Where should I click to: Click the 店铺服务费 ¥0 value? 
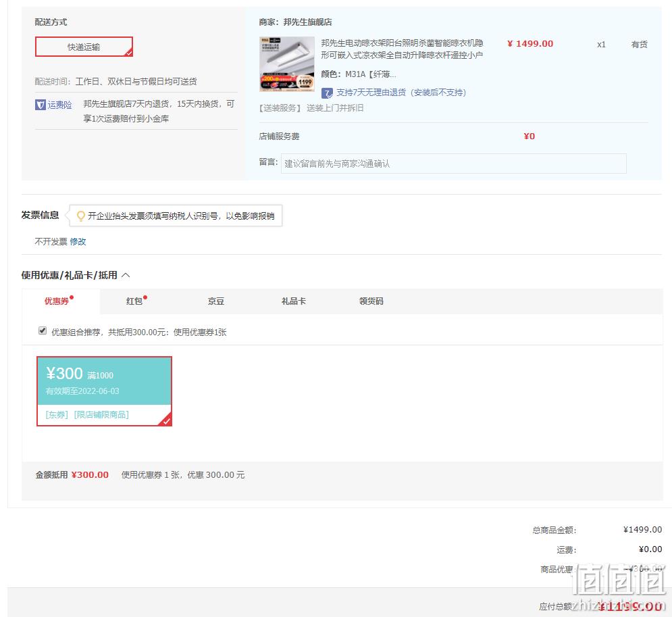[x=529, y=137]
